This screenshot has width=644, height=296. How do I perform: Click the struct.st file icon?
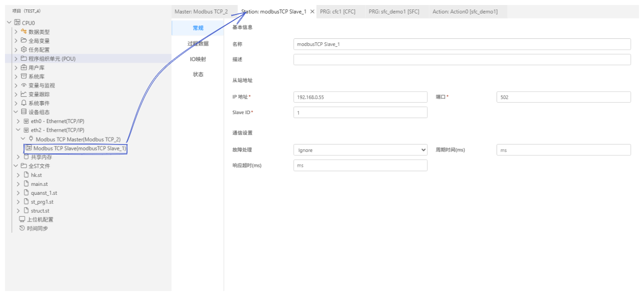coord(26,211)
